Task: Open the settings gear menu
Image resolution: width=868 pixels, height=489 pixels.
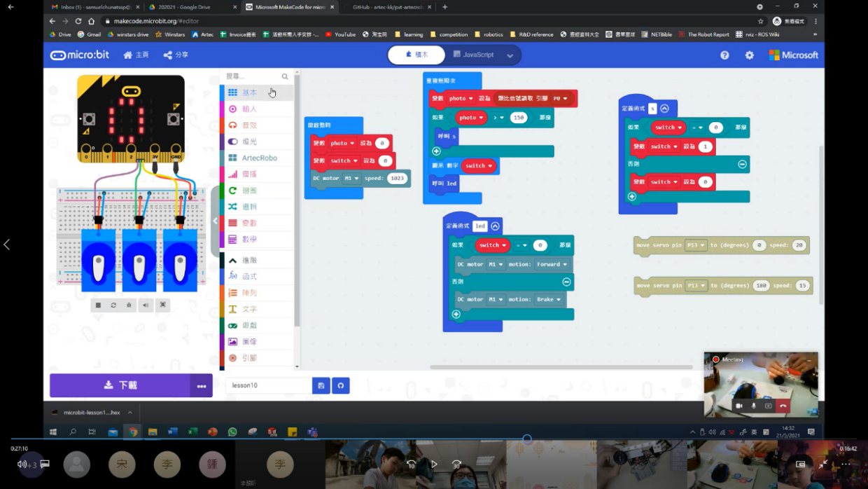Action: (749, 55)
